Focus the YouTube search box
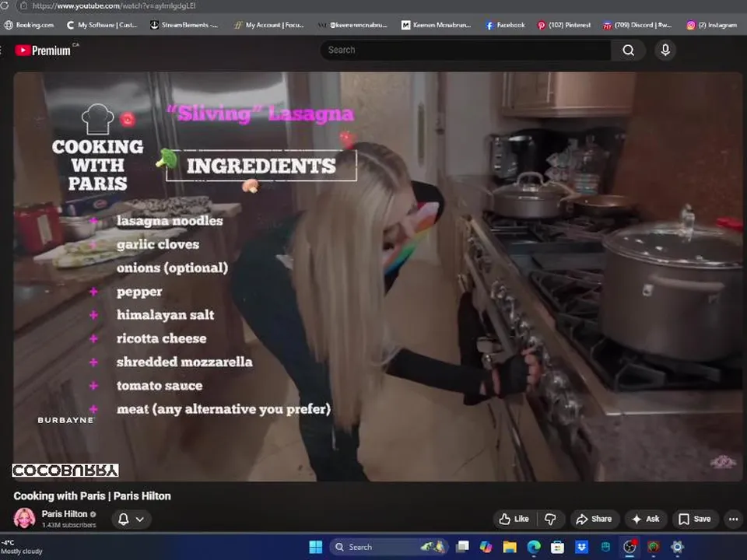Viewport: 747px width, 560px height. pyautogui.click(x=465, y=50)
